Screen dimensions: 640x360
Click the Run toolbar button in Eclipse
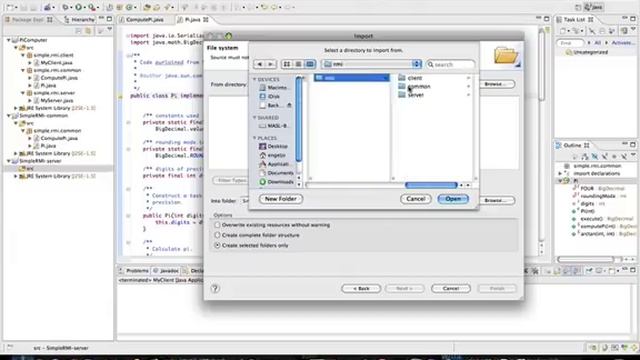[78, 7]
